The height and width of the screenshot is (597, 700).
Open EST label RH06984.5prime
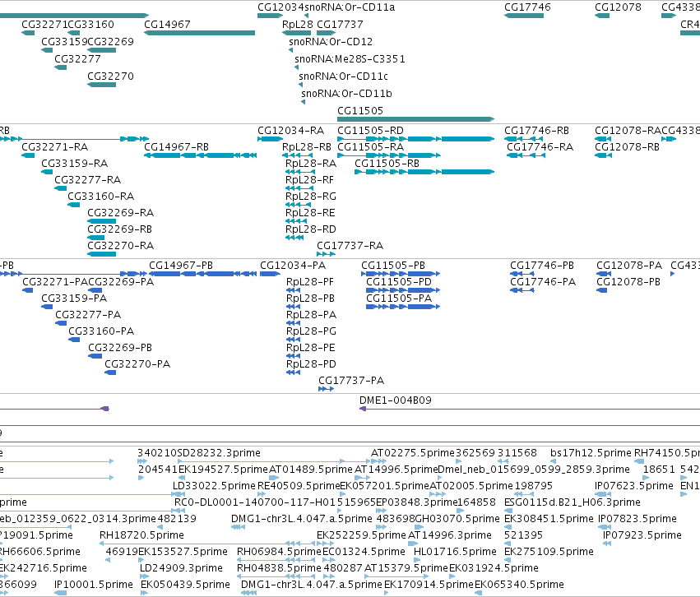point(279,552)
